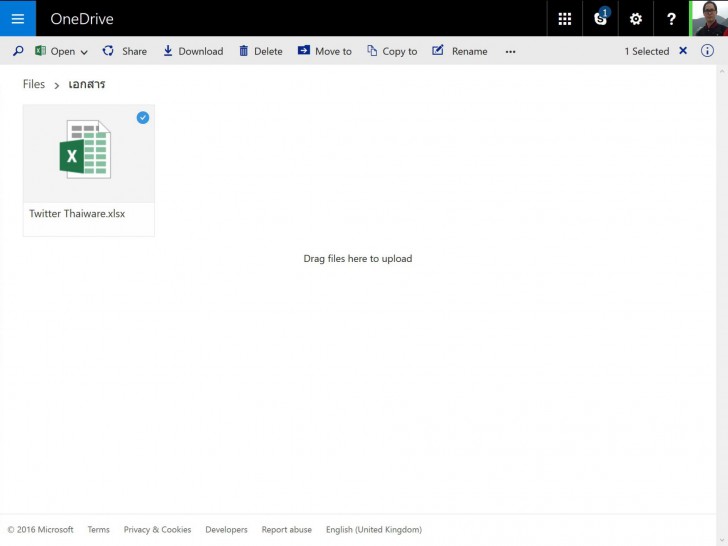Screen dimensions: 728x546
Task: Delete the selected file
Action: pos(260,51)
